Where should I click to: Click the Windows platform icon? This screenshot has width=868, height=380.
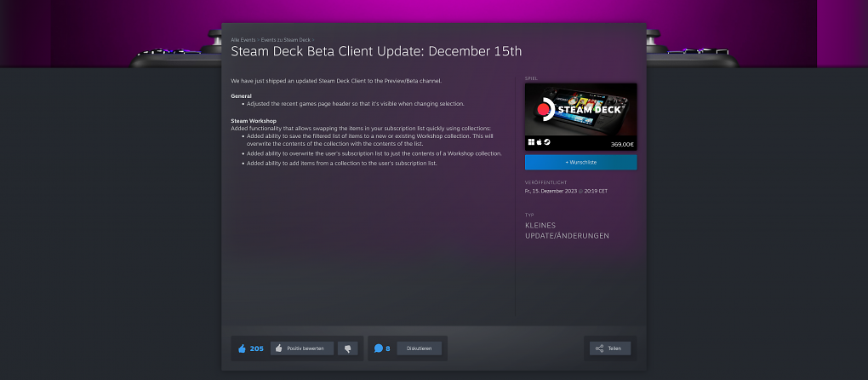pyautogui.click(x=531, y=142)
